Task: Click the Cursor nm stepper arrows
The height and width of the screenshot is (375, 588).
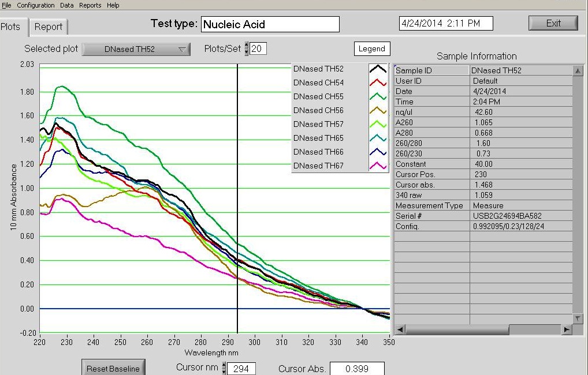Action: pyautogui.click(x=224, y=369)
